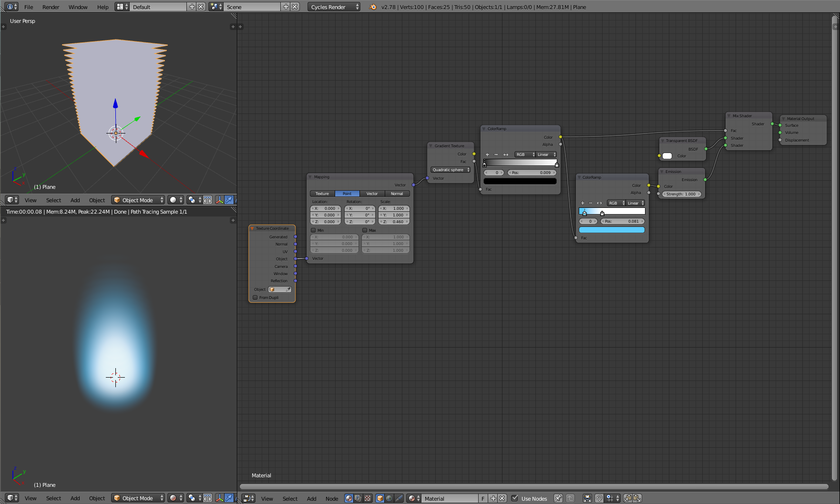
Task: Open Object Mode dropdown in top viewport
Action: (138, 200)
